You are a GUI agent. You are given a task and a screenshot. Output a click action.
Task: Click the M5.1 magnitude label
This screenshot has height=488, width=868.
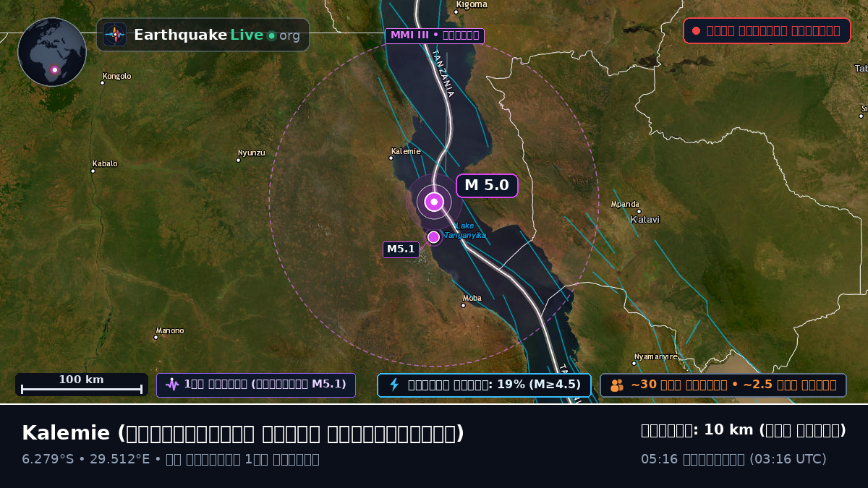(401, 249)
